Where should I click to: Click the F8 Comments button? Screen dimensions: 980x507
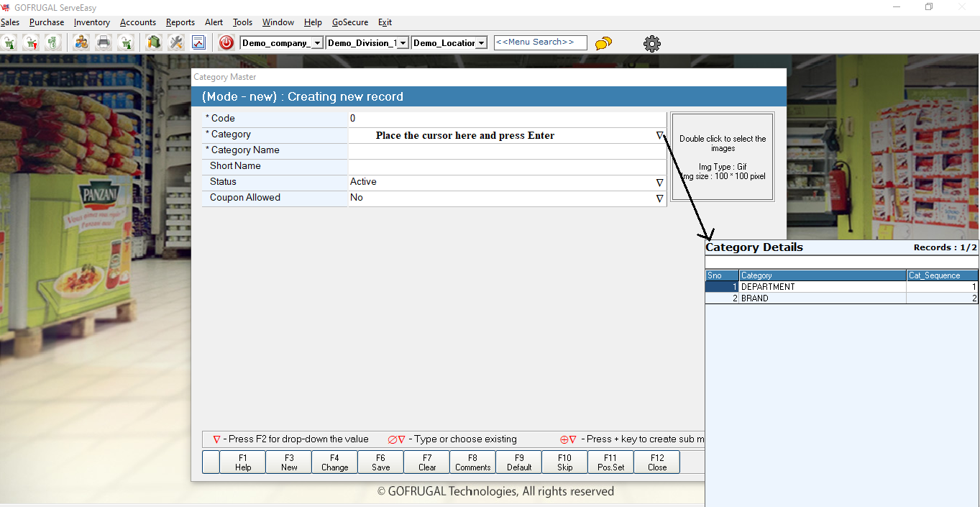(473, 462)
